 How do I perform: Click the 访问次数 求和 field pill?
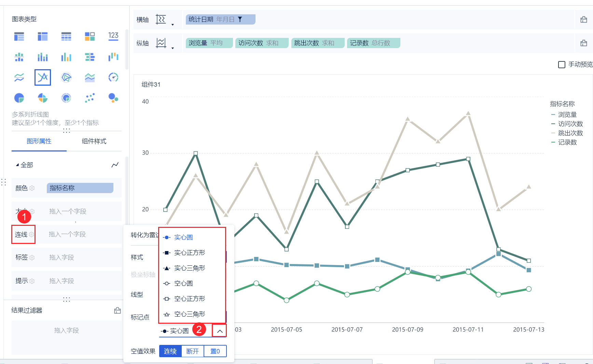point(261,43)
